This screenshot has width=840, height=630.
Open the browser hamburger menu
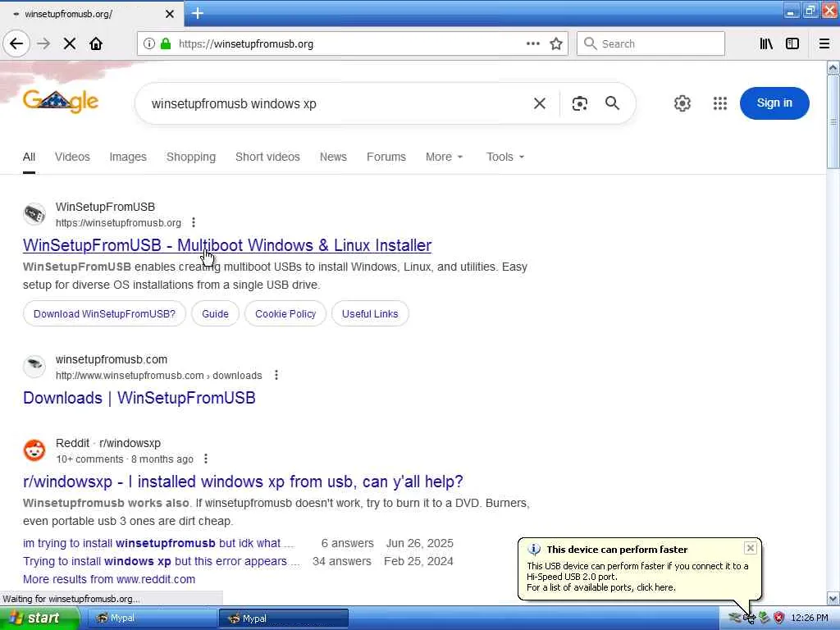[824, 44]
